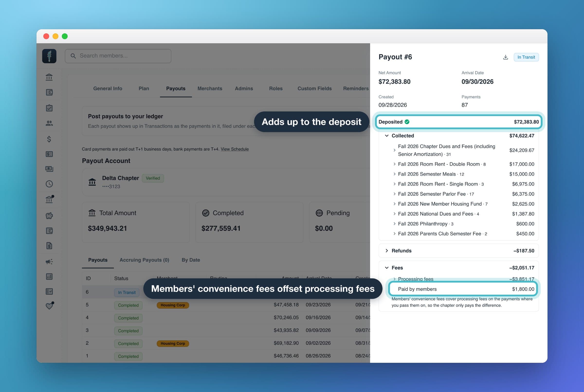
Task: Open the dollar document invoice sidebar icon
Action: [49, 246]
